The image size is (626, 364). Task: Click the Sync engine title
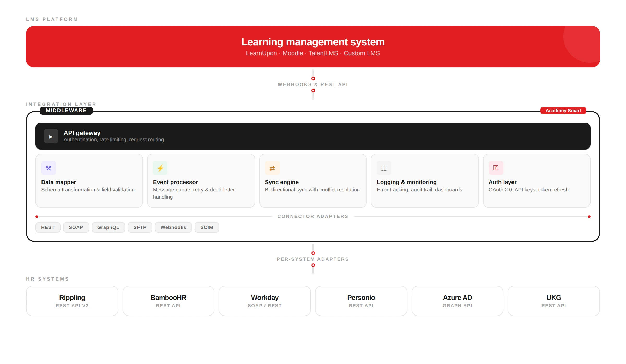click(x=282, y=182)
